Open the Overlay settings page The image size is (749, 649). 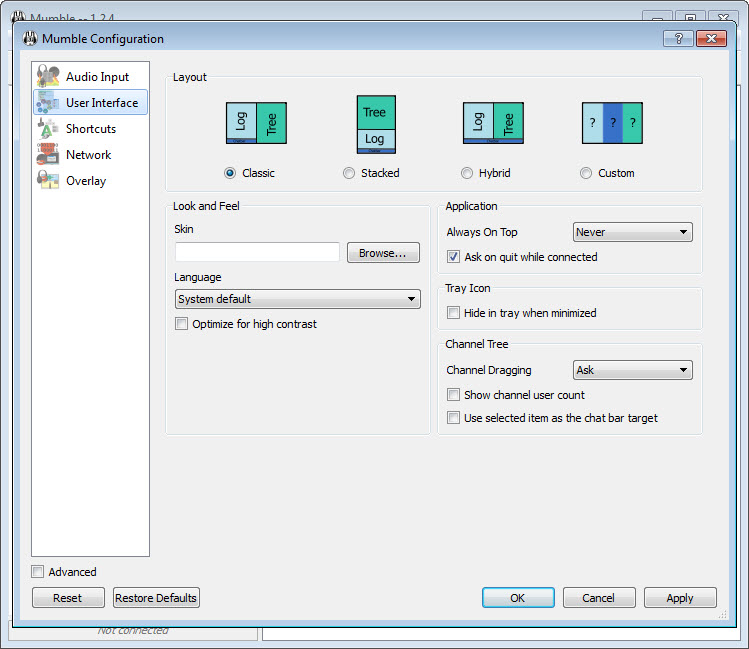click(x=90, y=181)
